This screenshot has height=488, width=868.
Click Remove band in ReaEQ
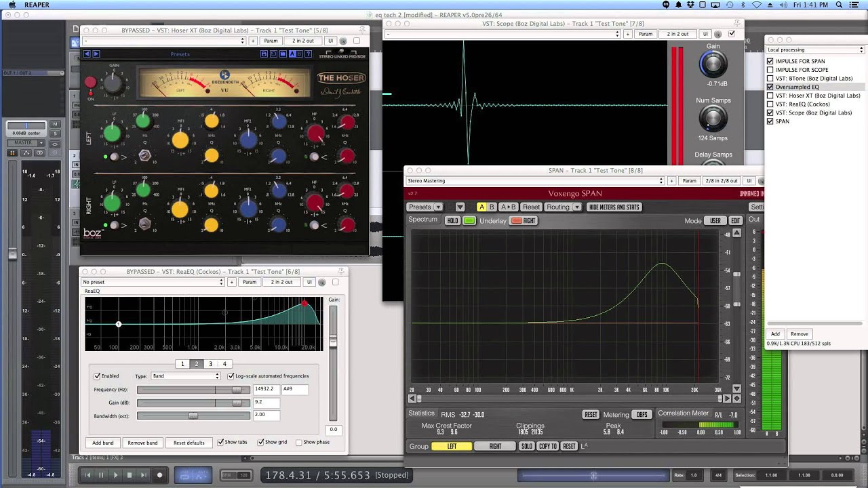(x=142, y=443)
